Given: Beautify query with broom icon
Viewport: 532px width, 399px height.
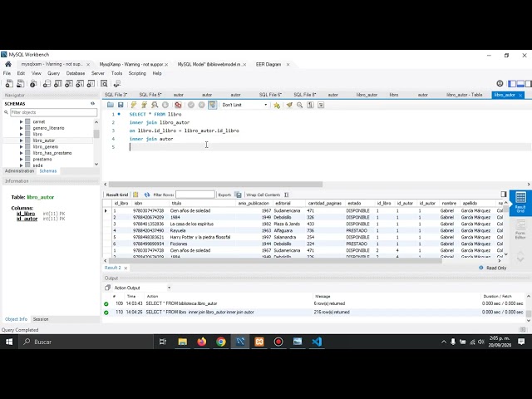Looking at the screenshot, I should tap(289, 105).
